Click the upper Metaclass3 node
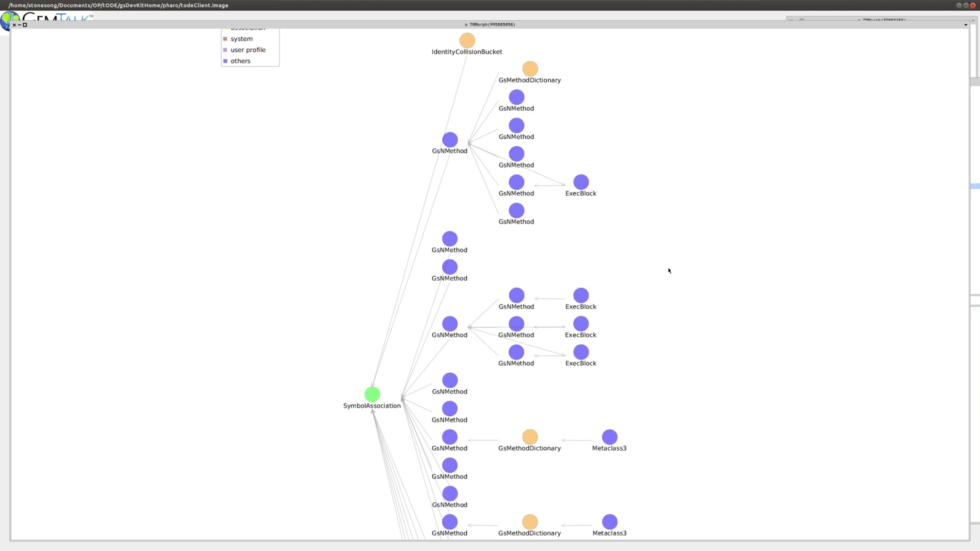 tap(610, 437)
